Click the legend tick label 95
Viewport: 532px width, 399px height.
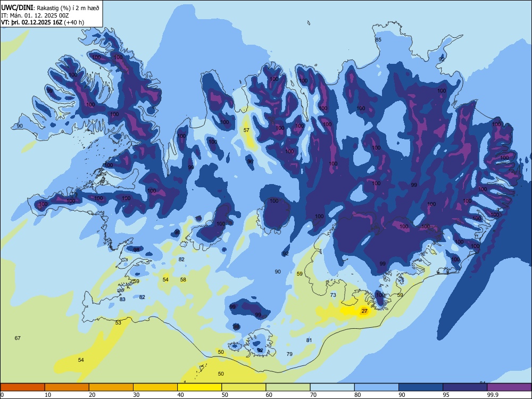click(x=446, y=395)
